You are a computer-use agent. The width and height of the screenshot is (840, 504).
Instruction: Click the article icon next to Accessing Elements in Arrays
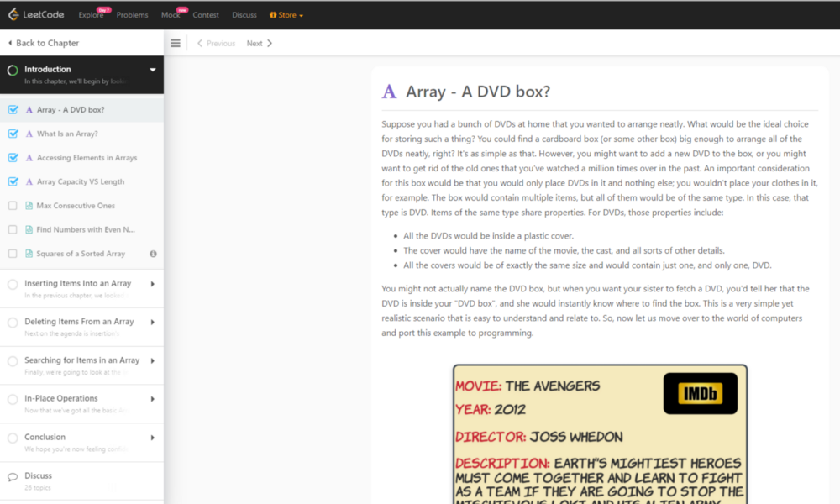pos(29,158)
